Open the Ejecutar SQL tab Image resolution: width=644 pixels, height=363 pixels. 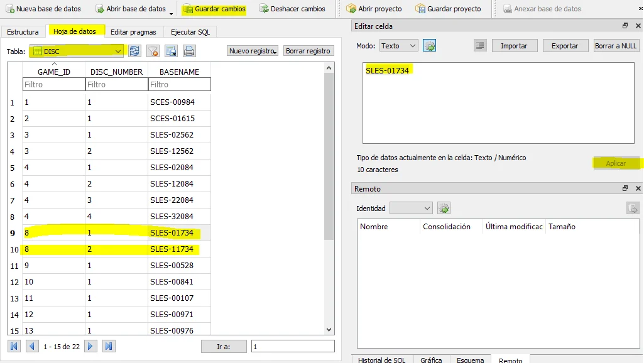pyautogui.click(x=190, y=32)
